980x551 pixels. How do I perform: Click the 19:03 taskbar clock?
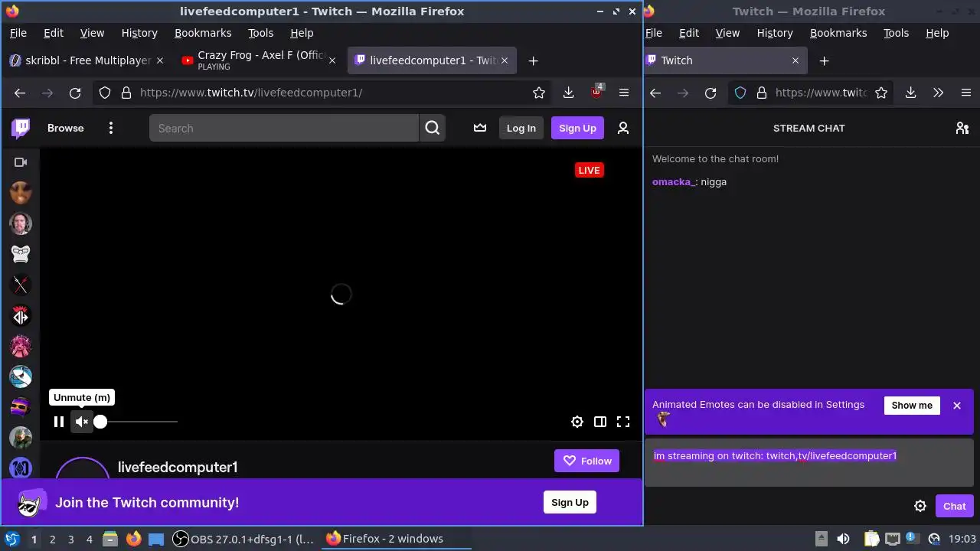962,539
